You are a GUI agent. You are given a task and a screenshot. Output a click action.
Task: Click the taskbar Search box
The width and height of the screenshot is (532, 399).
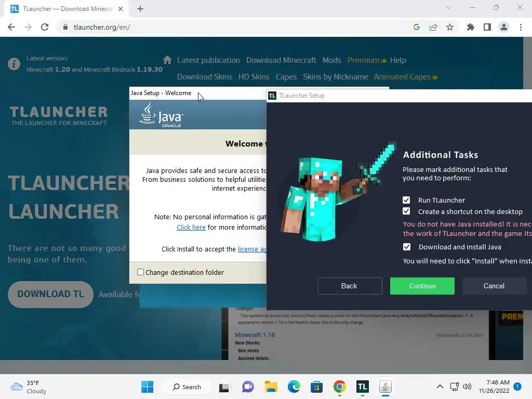(187, 387)
